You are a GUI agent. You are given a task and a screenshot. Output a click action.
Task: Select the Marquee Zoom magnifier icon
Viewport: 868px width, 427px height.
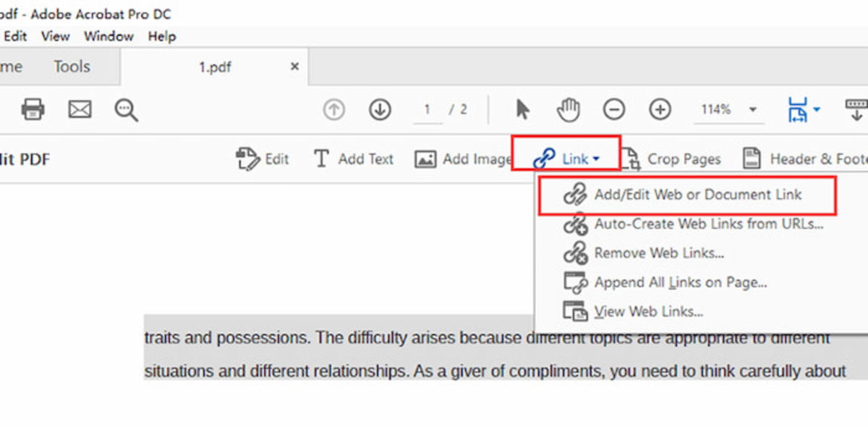coord(124,109)
